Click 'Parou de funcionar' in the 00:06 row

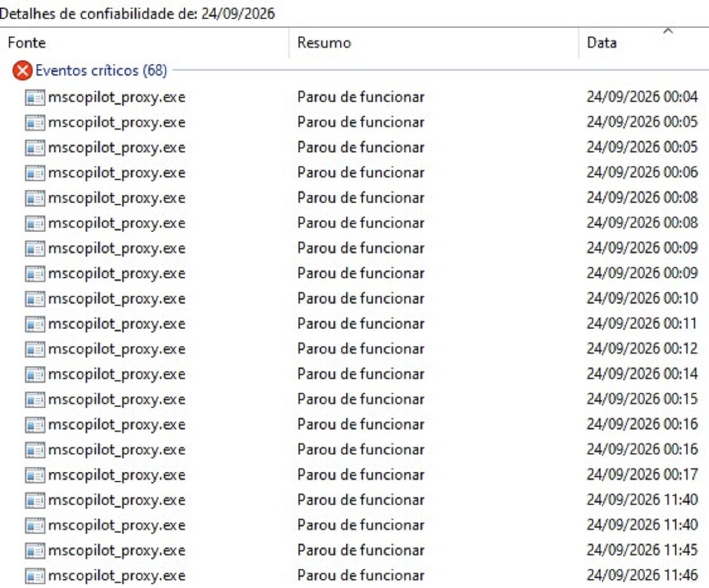pos(360,173)
